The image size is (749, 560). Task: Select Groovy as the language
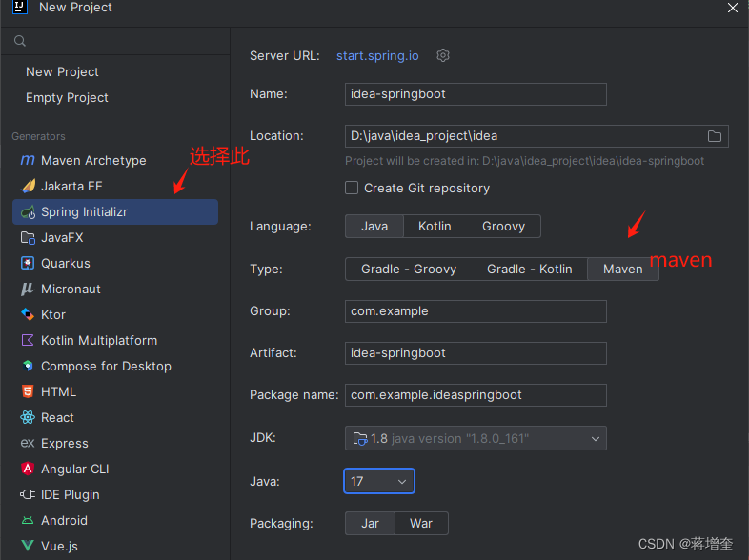pos(503,226)
